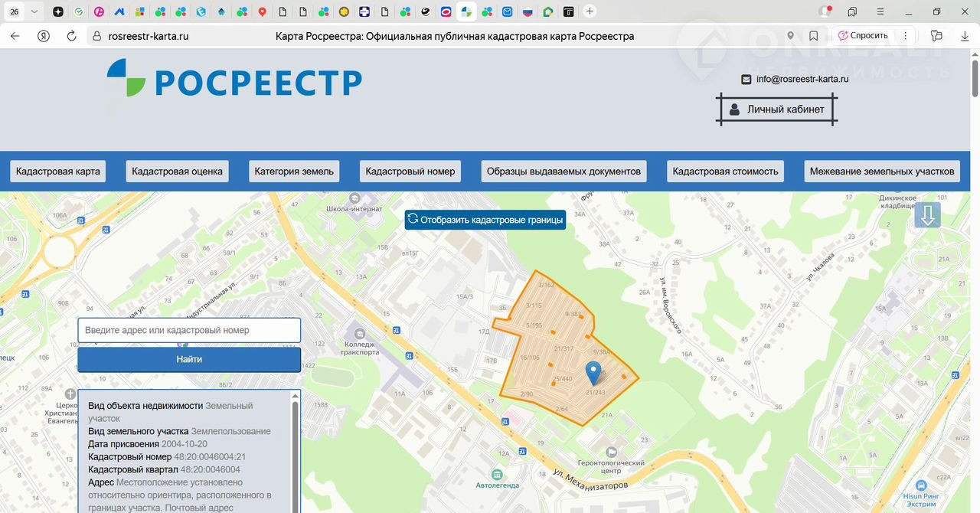Open Личный кабинет
This screenshot has height=513, width=980.
777,109
